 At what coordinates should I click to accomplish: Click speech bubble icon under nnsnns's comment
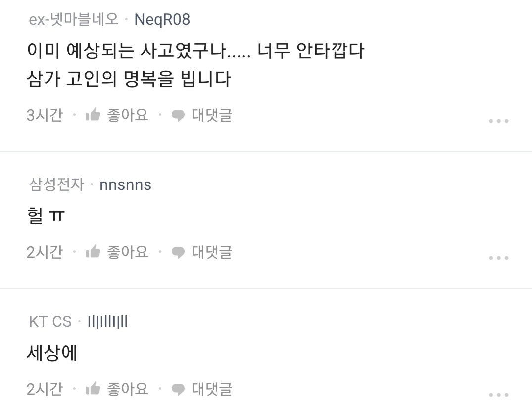(x=178, y=253)
